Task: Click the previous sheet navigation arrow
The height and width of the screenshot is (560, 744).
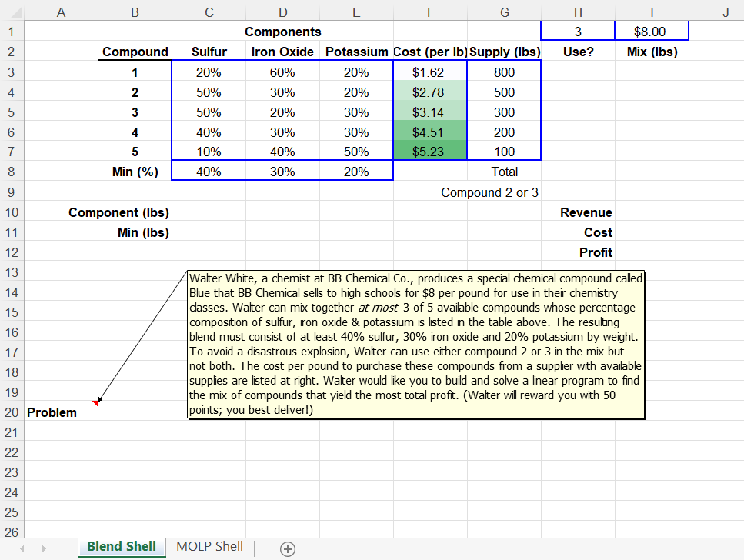Action: [x=22, y=548]
